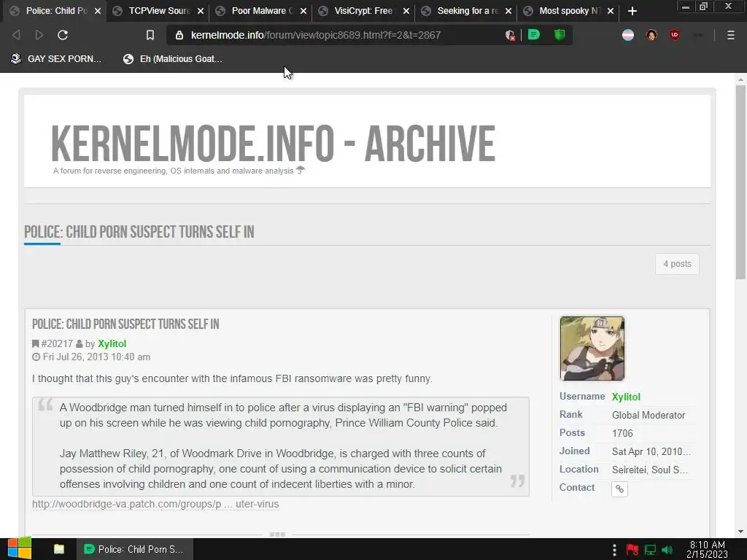This screenshot has height=560, width=747.
Task: Open the uBlock Origin extension icon
Action: pos(675,35)
